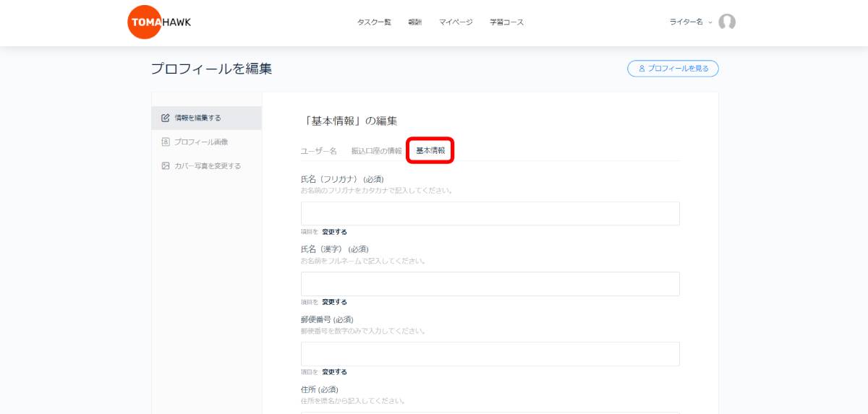
Task: Expand the ライター名 account dropdown
Action: click(691, 22)
